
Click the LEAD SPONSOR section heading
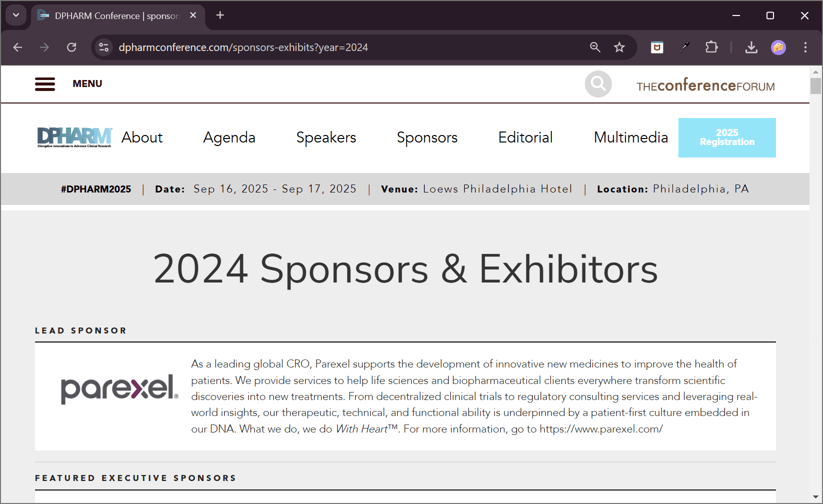pos(81,330)
